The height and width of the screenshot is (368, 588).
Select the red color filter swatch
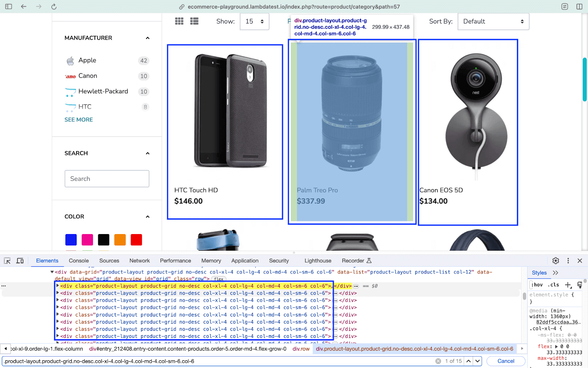[x=136, y=240]
